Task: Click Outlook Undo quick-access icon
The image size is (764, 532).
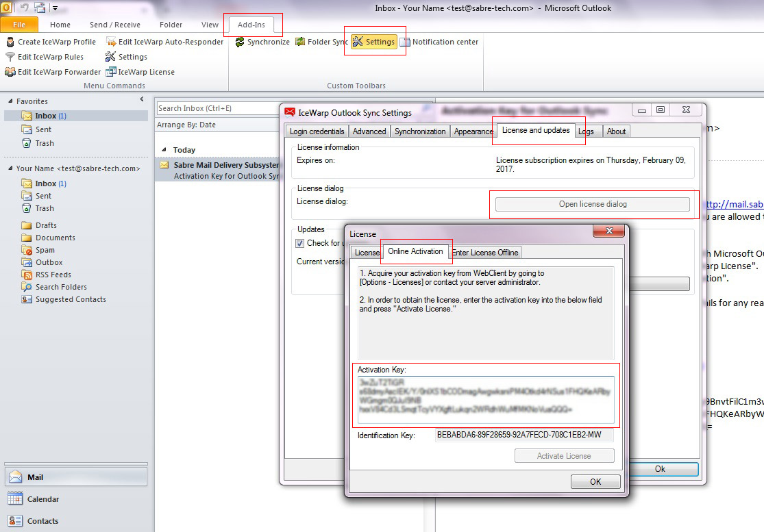Action: point(24,8)
